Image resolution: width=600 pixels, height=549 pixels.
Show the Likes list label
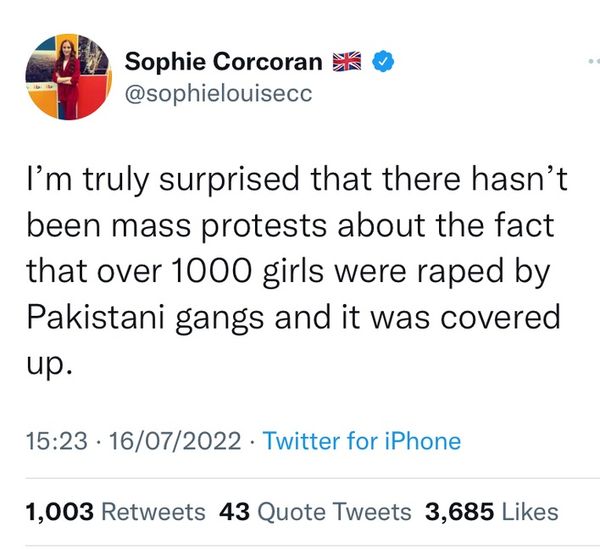(530, 512)
